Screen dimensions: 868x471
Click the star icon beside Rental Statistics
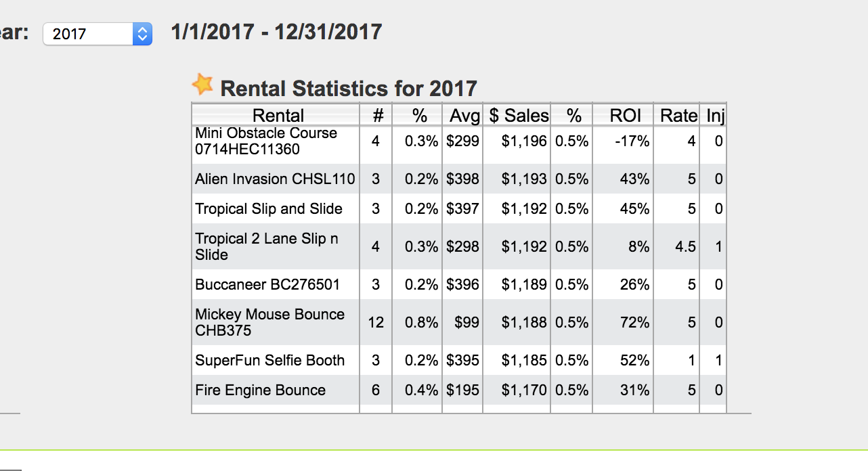click(x=202, y=85)
